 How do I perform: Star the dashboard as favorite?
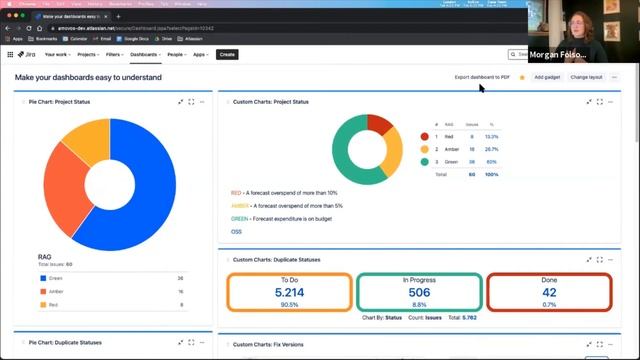(522, 77)
